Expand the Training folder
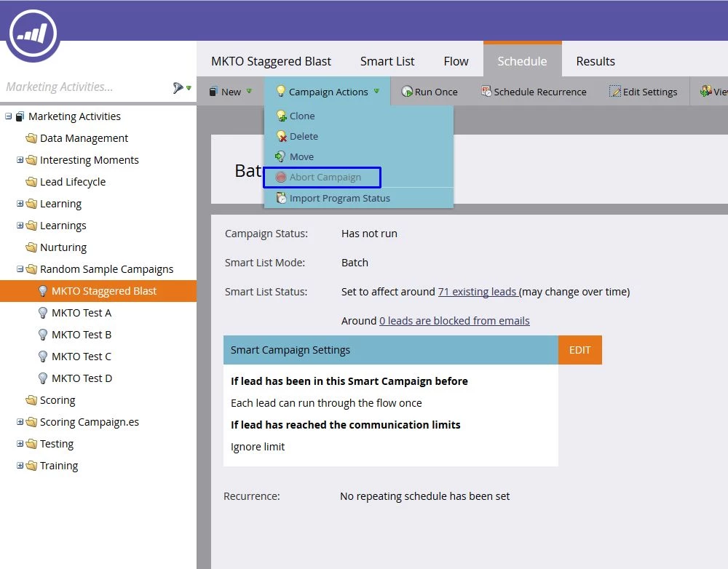The width and height of the screenshot is (728, 569). point(20,465)
